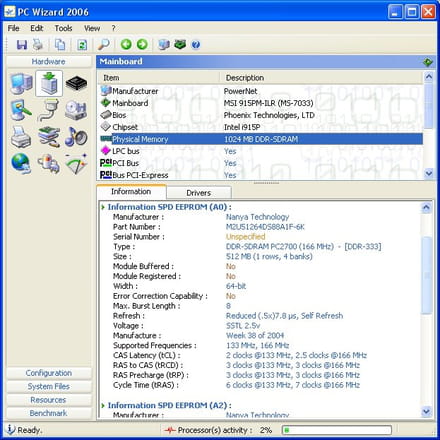Click the processor activity progress bar
The width and height of the screenshot is (440, 440).
point(337,430)
